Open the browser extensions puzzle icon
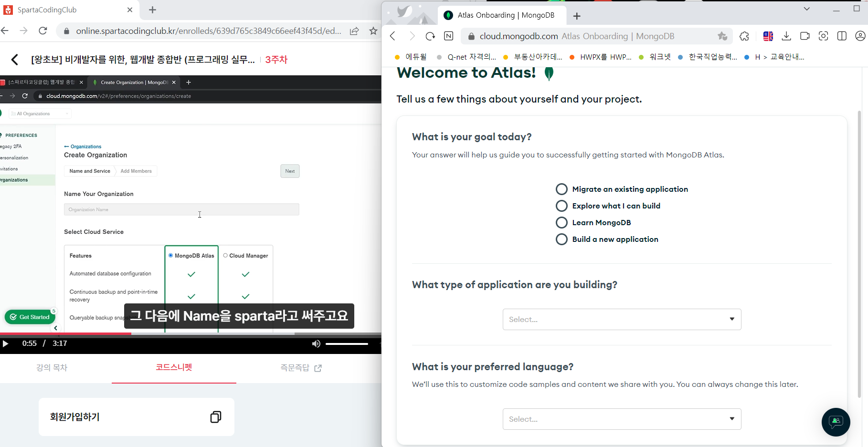The width and height of the screenshot is (868, 447). point(744,36)
